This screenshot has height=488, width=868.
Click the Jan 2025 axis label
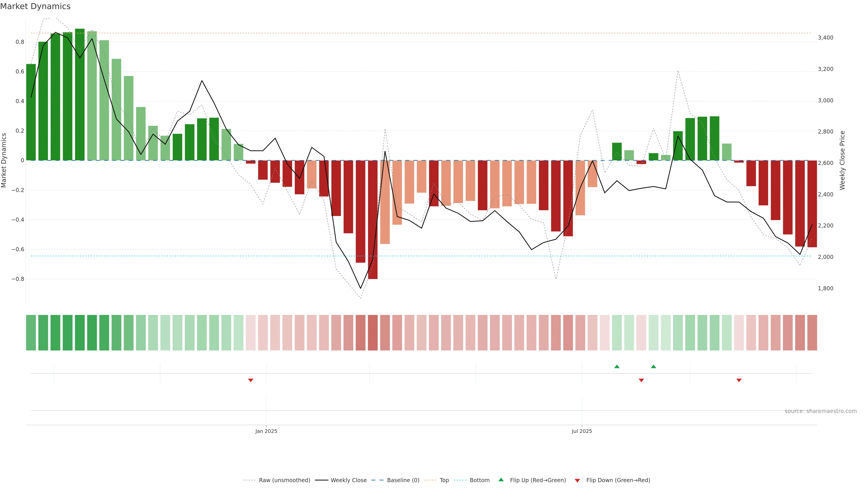click(266, 431)
